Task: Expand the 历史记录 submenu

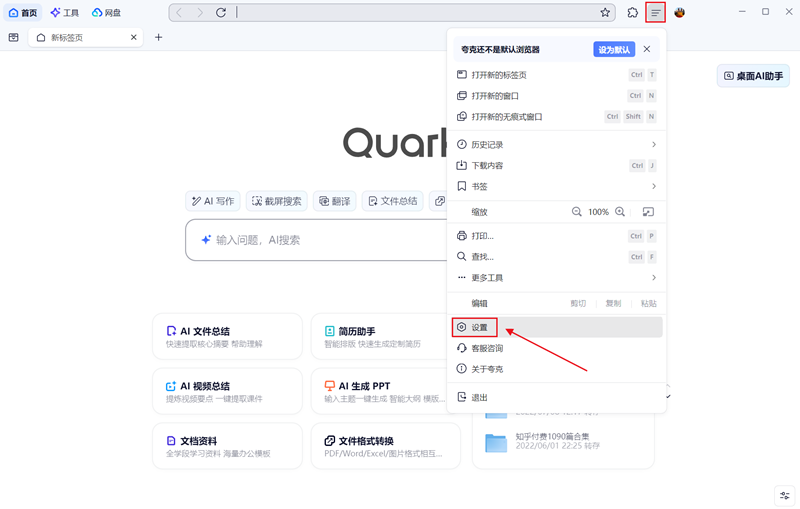Action: pyautogui.click(x=557, y=145)
